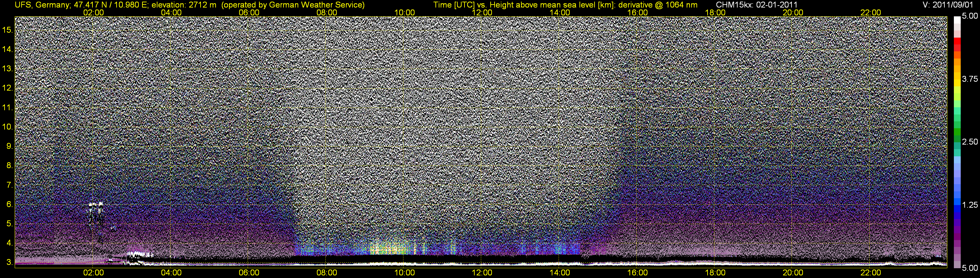Viewport: 980px width, 278px height.
Task: Click the '04:00' label on the bottom time axis
Action: tap(171, 273)
